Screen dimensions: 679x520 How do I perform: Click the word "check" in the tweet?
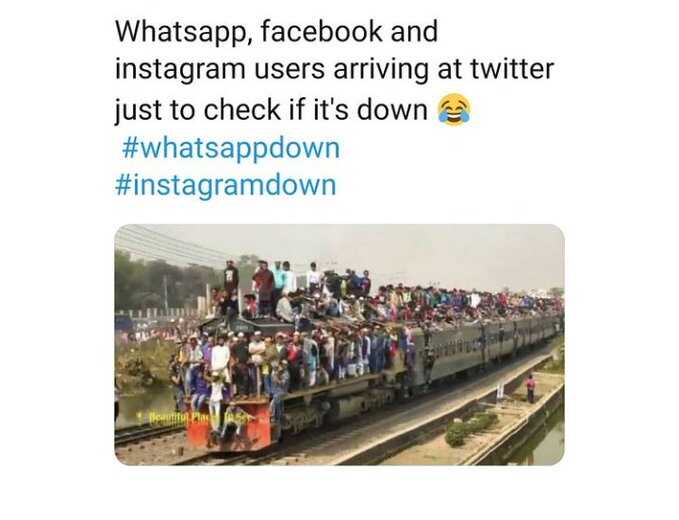[242, 109]
